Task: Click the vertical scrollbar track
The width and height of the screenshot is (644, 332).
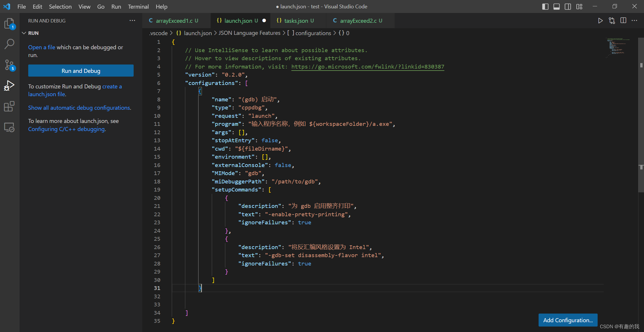Action: tap(640, 254)
